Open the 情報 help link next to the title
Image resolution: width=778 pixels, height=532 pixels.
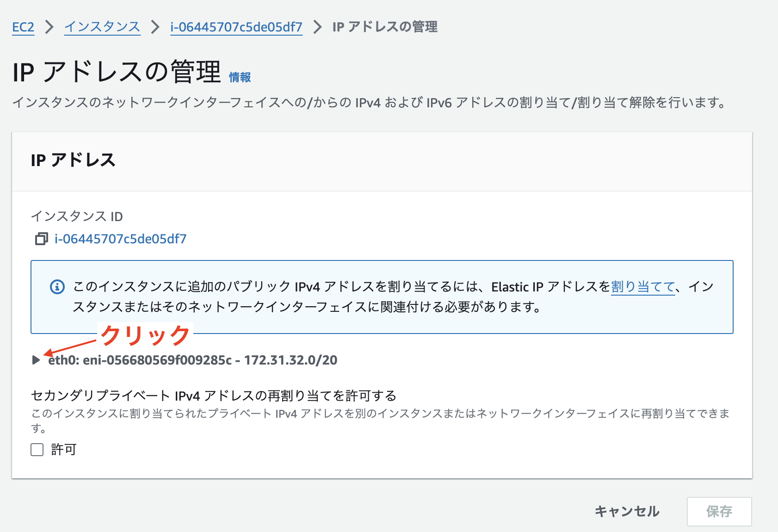point(240,77)
